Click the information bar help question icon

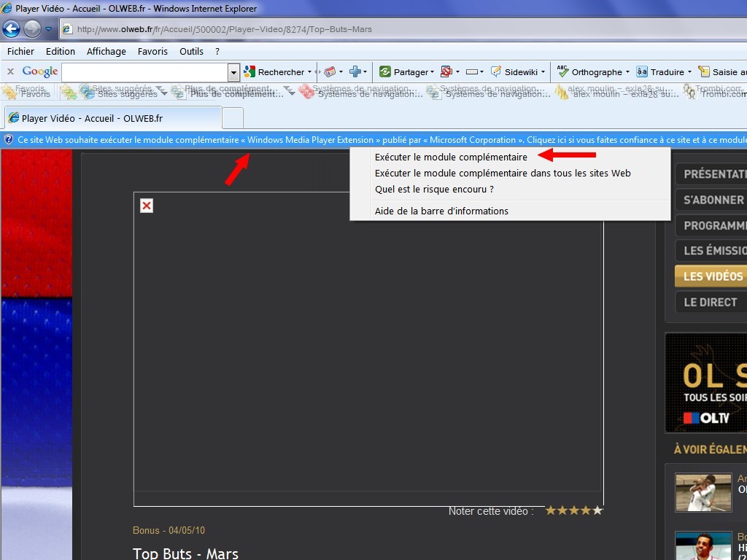click(x=8, y=140)
